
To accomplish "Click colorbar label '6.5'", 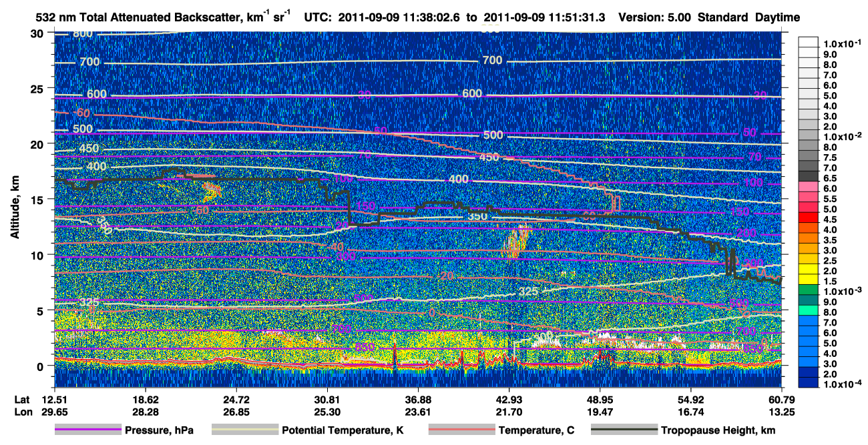I will [x=829, y=177].
